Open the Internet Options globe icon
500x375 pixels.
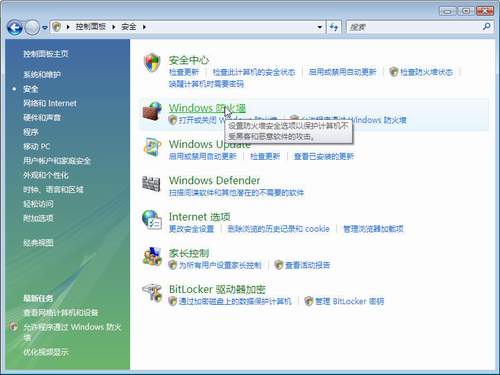[152, 219]
